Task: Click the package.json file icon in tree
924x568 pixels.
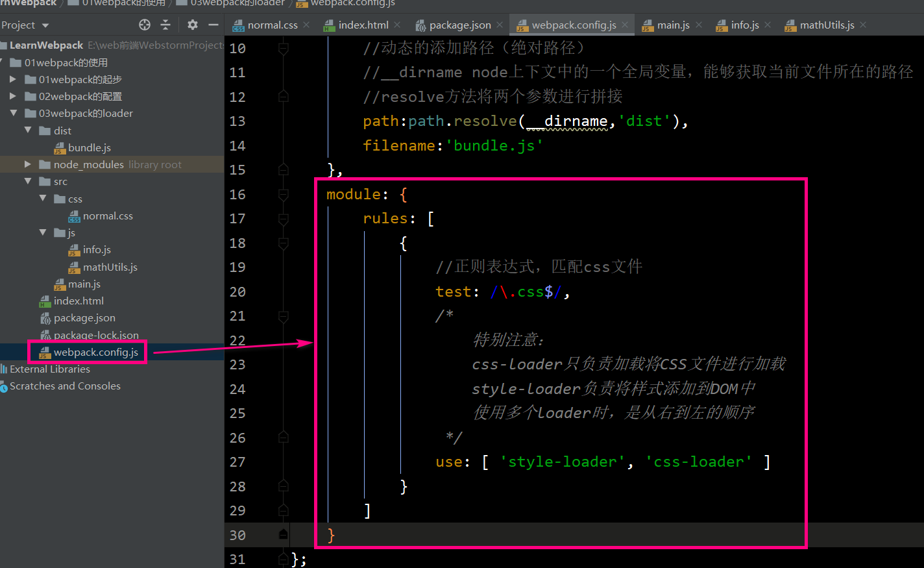Action: [x=45, y=317]
